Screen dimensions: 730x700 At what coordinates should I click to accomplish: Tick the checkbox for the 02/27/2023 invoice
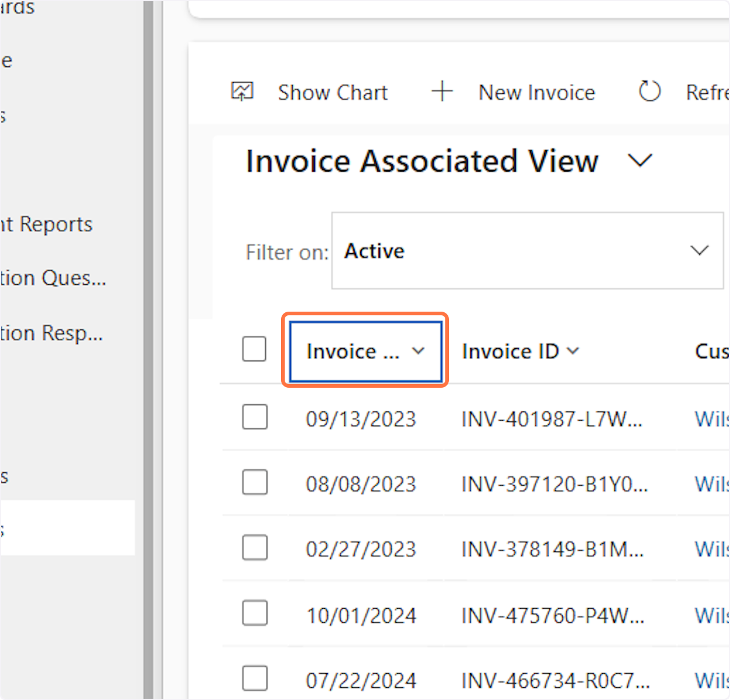click(254, 548)
